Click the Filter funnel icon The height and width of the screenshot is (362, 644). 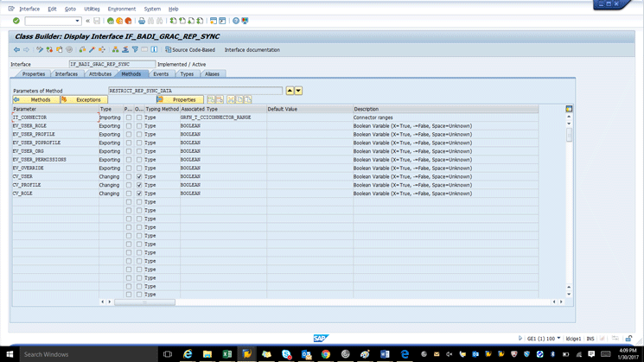click(x=135, y=49)
